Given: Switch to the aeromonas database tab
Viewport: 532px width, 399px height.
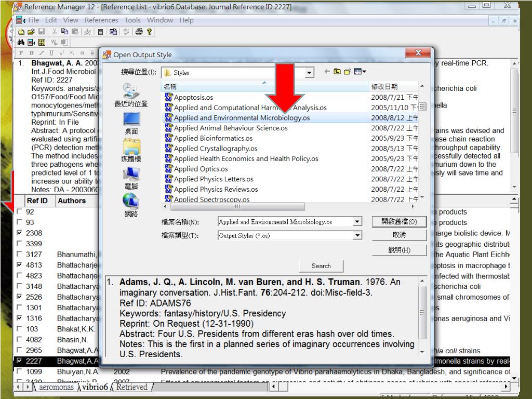Looking at the screenshot, I should tap(56, 387).
